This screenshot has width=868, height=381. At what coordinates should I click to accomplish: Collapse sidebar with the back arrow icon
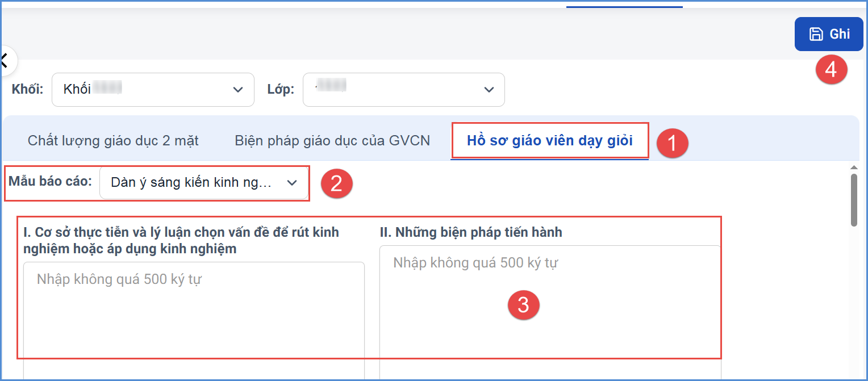[x=6, y=60]
